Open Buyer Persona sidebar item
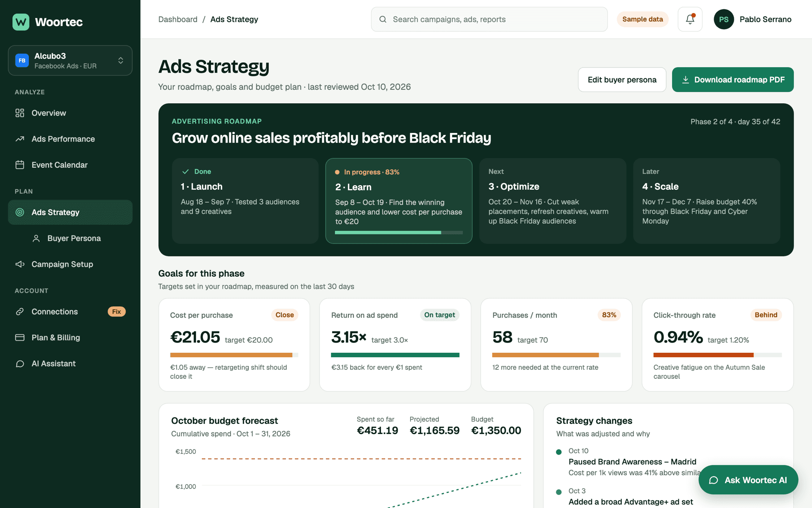 pyautogui.click(x=70, y=238)
